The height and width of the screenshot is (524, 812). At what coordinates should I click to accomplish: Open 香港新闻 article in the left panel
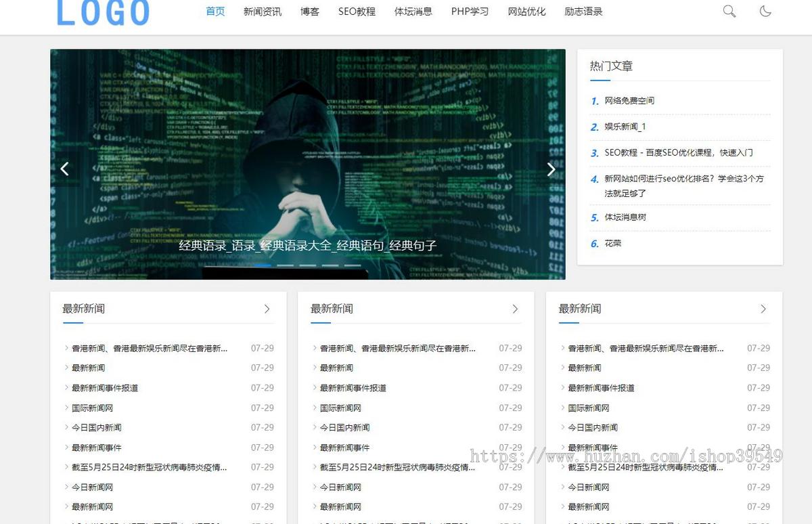pyautogui.click(x=150, y=348)
